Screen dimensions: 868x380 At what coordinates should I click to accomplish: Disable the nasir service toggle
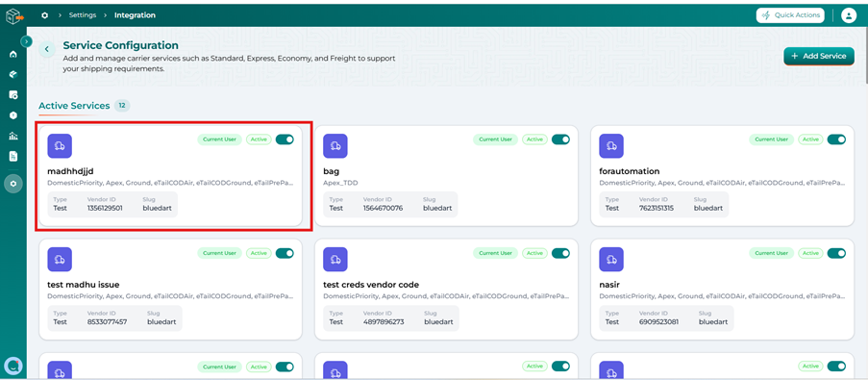click(x=836, y=253)
